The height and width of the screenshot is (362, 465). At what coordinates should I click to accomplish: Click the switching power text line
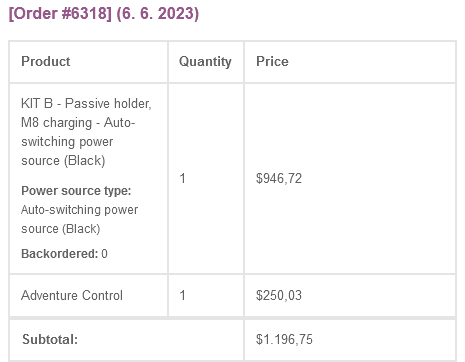67,142
